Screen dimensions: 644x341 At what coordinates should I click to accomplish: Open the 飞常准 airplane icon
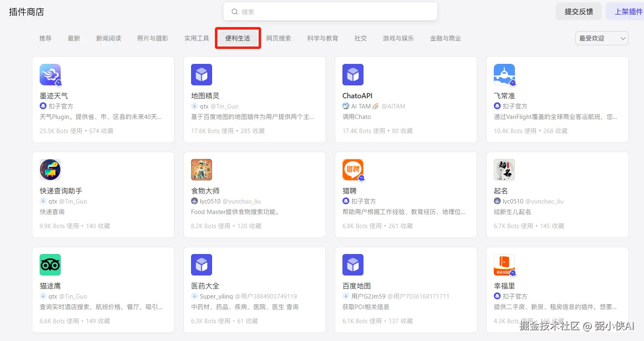[504, 74]
